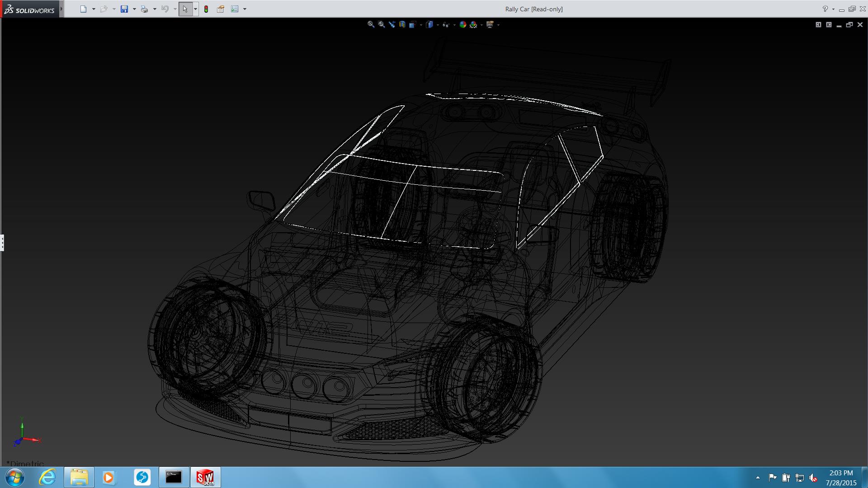The height and width of the screenshot is (488, 868).
Task: Click the Zoom to Fit icon
Action: point(371,25)
